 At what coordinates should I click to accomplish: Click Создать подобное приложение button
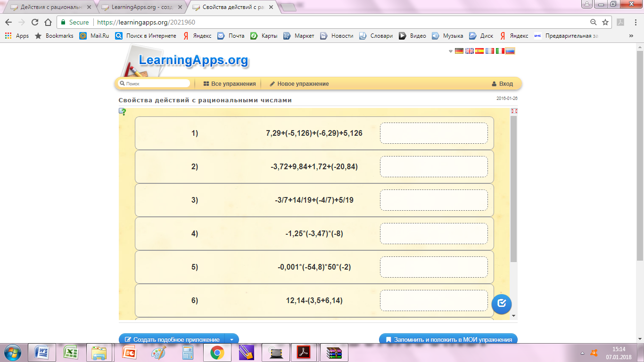[172, 339]
